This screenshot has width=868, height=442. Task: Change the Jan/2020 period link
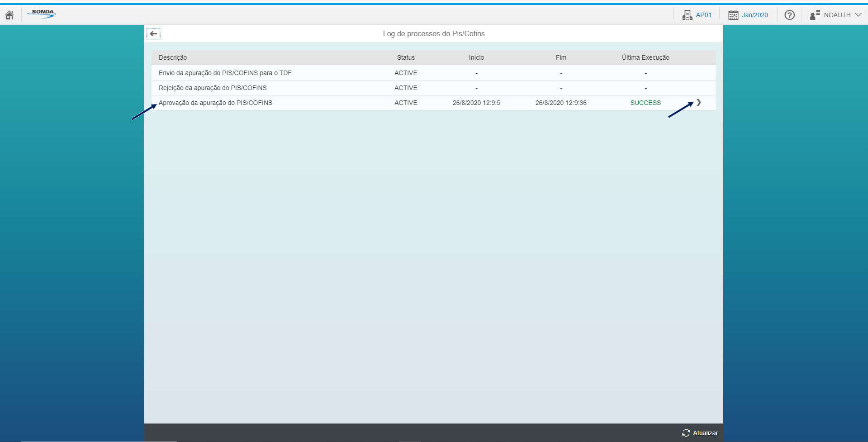[755, 15]
